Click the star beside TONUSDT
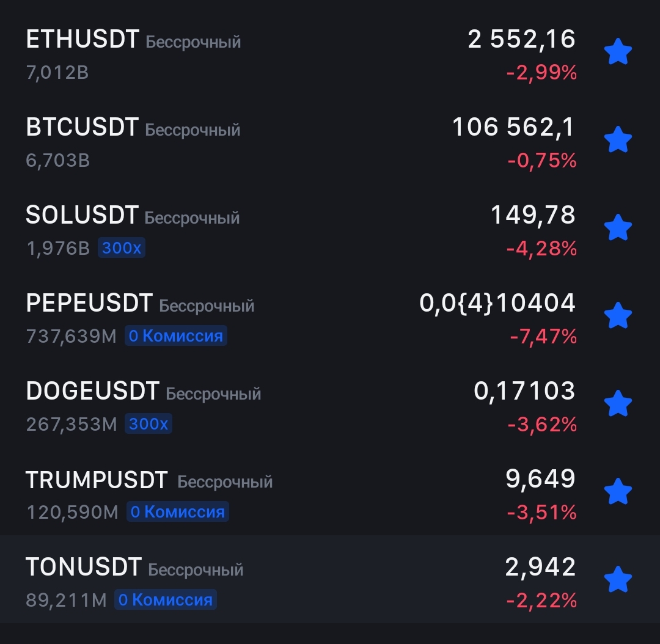Screen dimensions: 660x644 click(x=618, y=579)
